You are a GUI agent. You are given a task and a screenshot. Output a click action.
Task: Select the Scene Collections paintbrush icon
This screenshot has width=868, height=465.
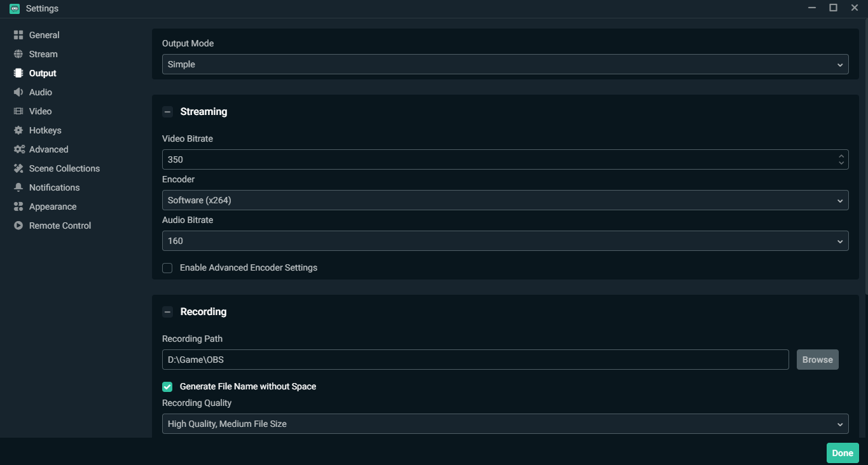18,168
